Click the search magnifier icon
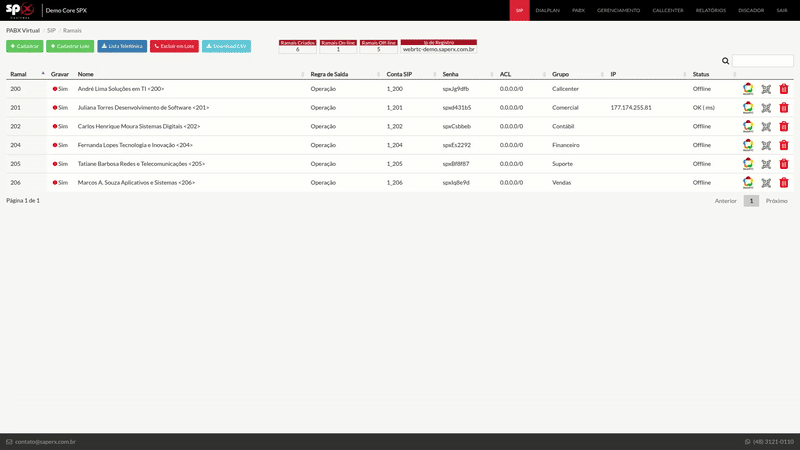This screenshot has width=800, height=450. click(x=726, y=61)
